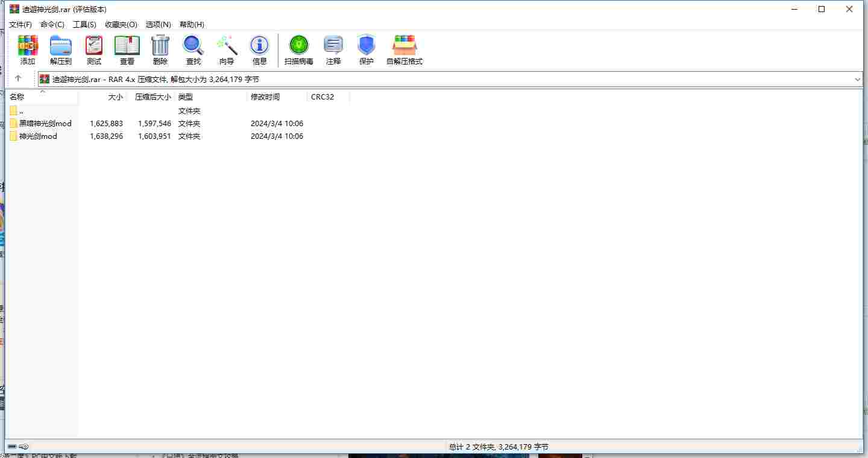Open the 工具(S) menu
This screenshot has width=868, height=458.
pos(84,24)
